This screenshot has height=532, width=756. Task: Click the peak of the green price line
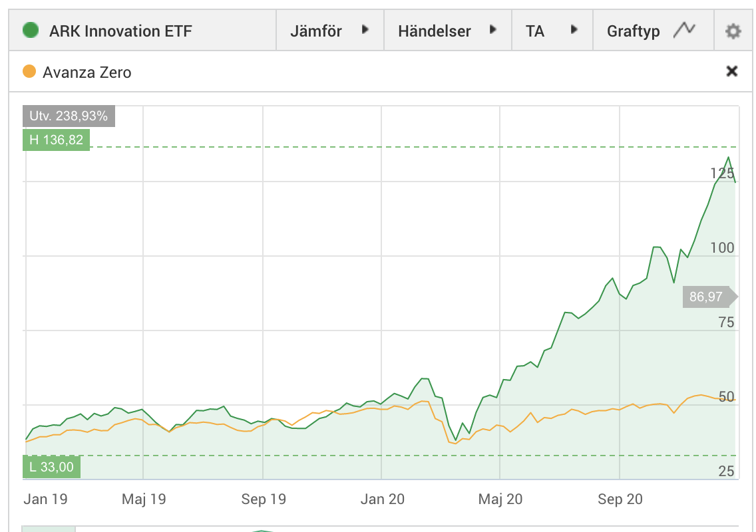pos(729,158)
